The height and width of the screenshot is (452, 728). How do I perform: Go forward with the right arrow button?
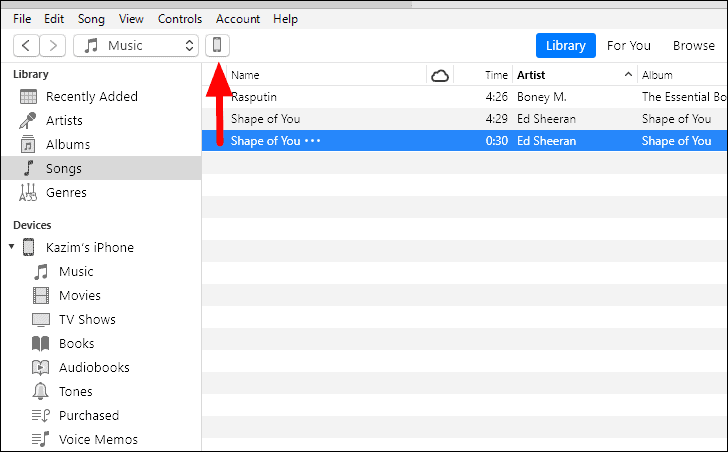(52, 45)
